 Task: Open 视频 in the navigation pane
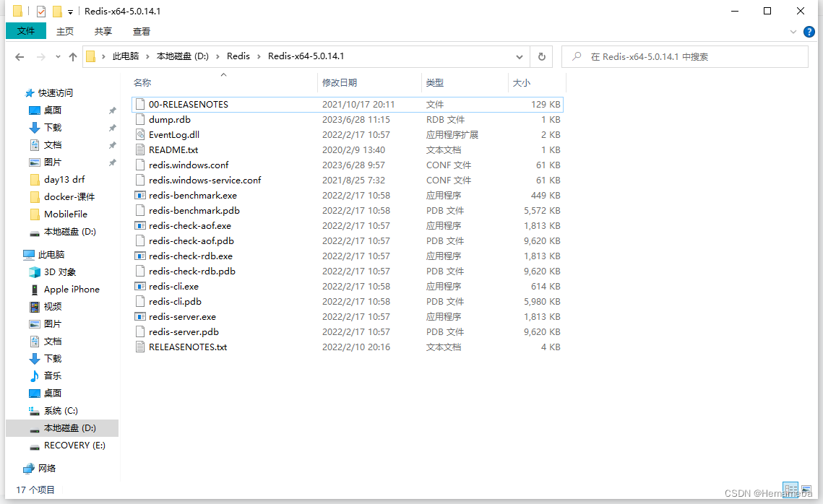(53, 307)
